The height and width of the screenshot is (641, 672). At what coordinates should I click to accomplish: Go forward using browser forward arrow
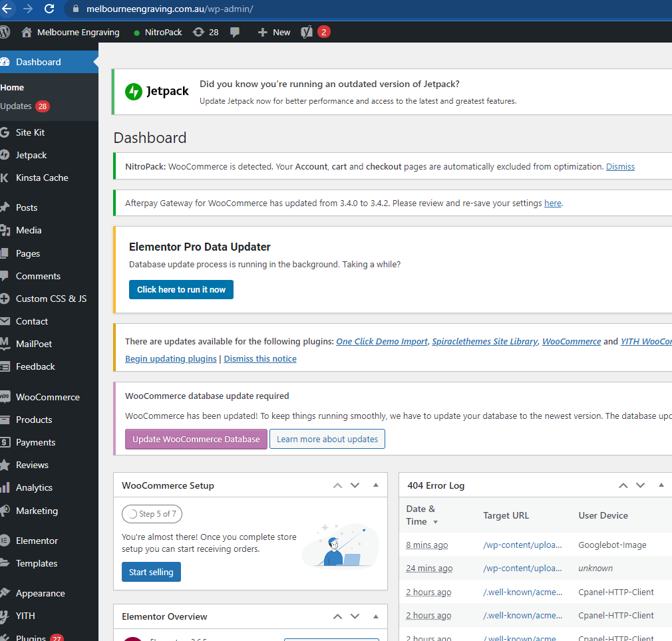pyautogui.click(x=28, y=9)
